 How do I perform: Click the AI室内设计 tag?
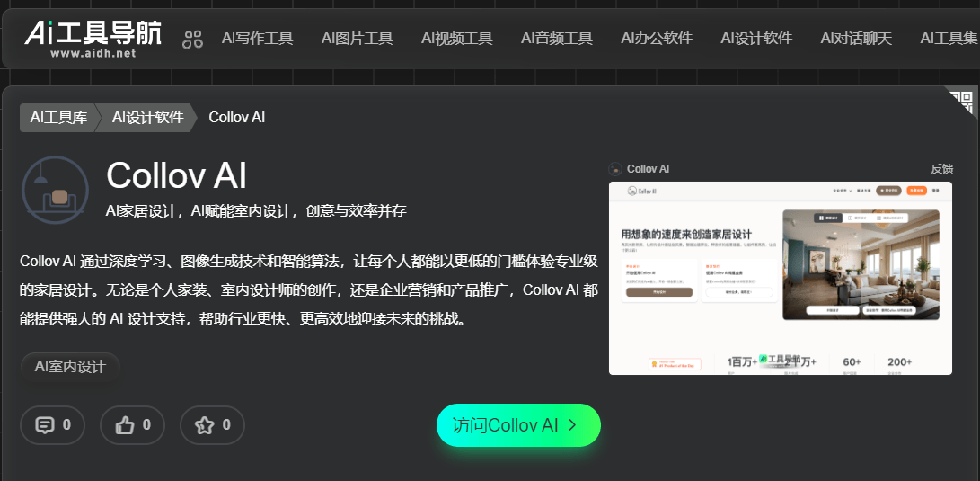(x=70, y=366)
